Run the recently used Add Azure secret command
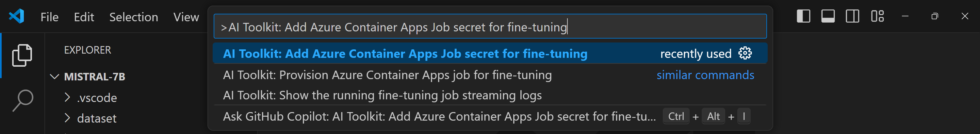The width and height of the screenshot is (980, 134). [x=405, y=54]
